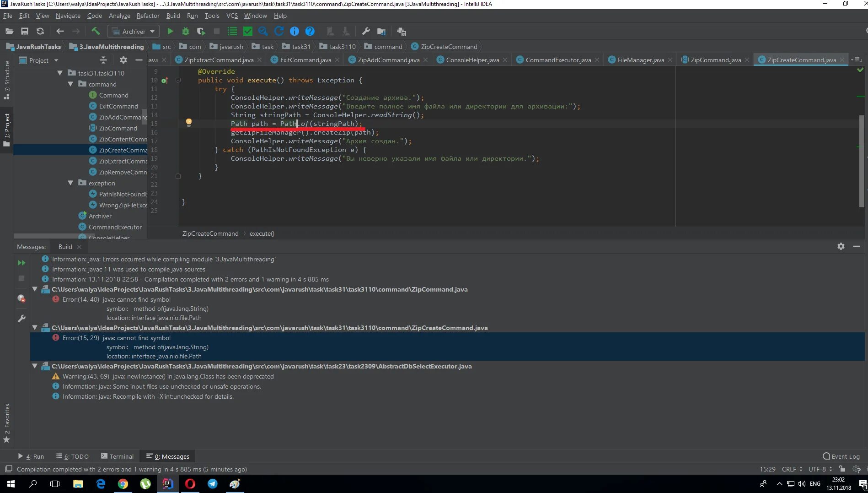
Task: Click the Synchronize refresh icon
Action: coord(40,31)
